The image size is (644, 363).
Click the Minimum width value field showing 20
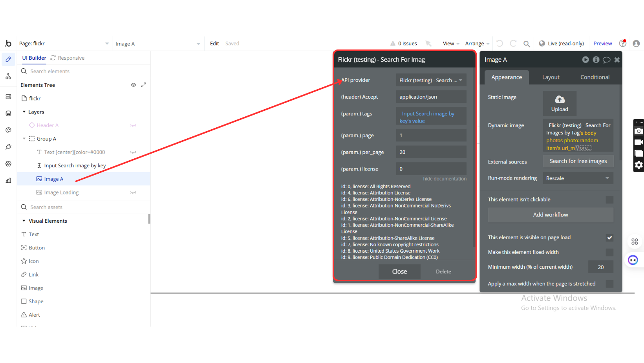pos(601,267)
